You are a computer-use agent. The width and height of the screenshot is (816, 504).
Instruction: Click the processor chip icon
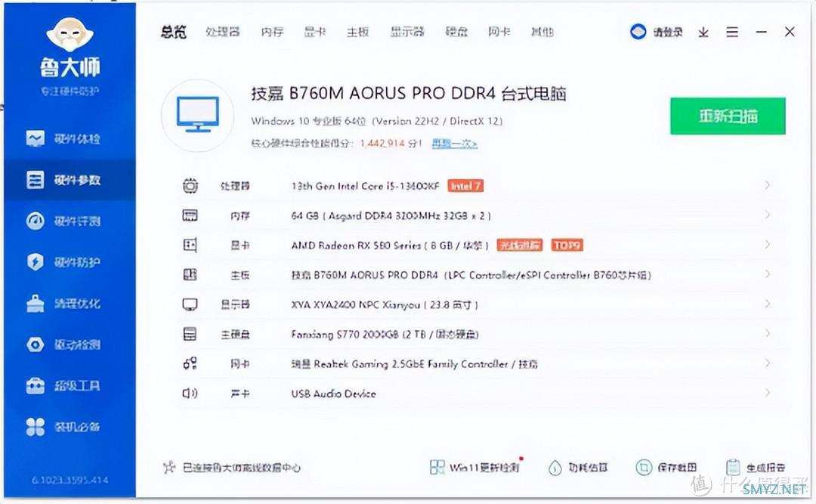190,186
